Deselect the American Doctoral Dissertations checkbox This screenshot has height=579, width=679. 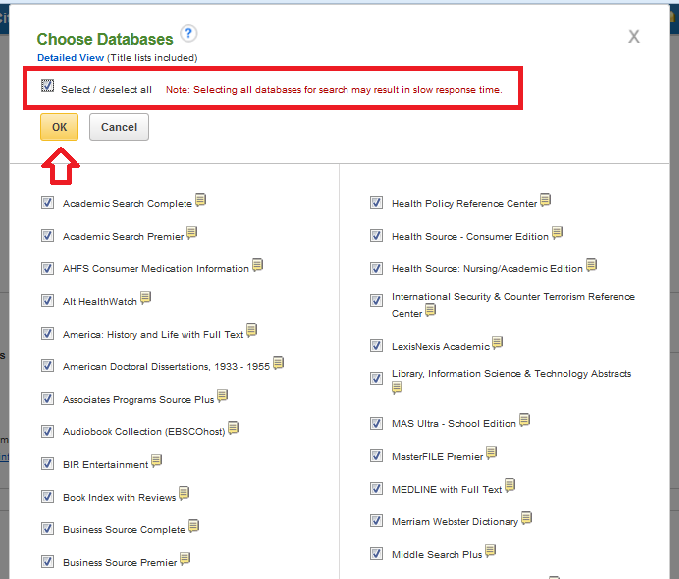click(x=47, y=366)
